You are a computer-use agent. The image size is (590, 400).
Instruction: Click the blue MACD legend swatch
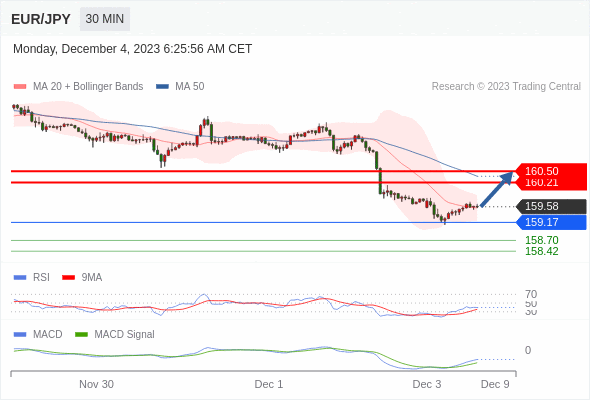click(20, 335)
